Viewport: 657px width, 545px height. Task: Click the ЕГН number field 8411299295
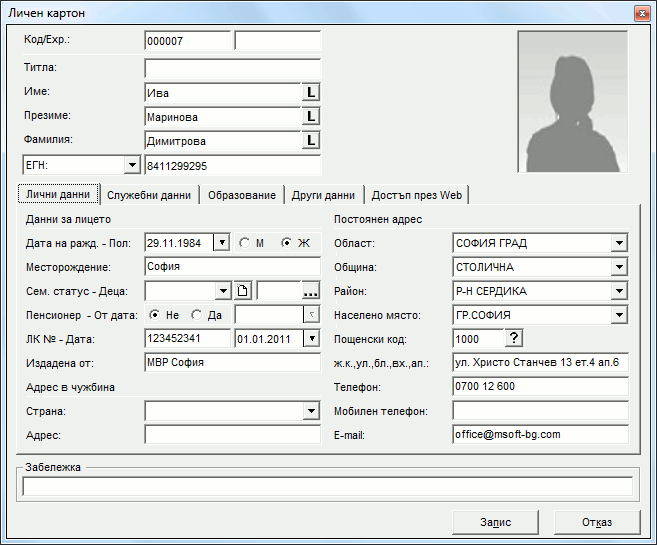point(233,165)
